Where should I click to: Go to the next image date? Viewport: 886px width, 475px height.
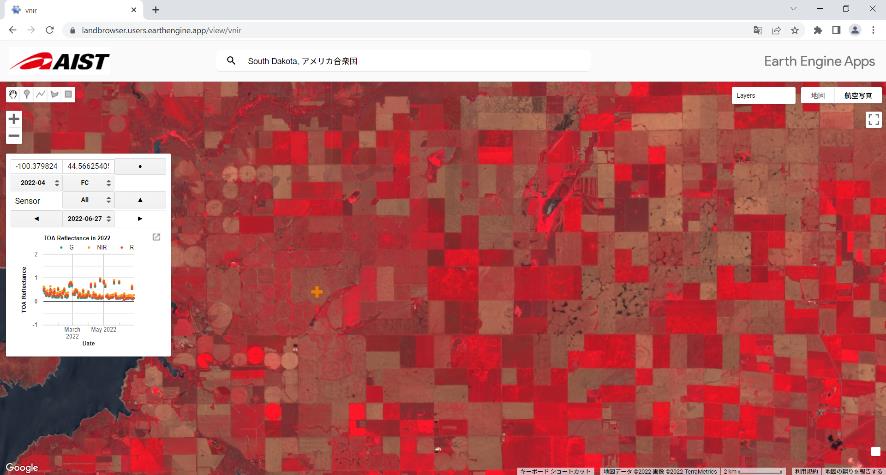[x=140, y=219]
